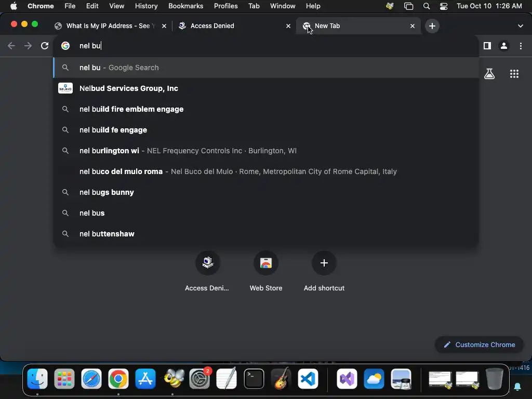This screenshot has height=399, width=532.
Task: Open the View menu
Action: tap(116, 6)
